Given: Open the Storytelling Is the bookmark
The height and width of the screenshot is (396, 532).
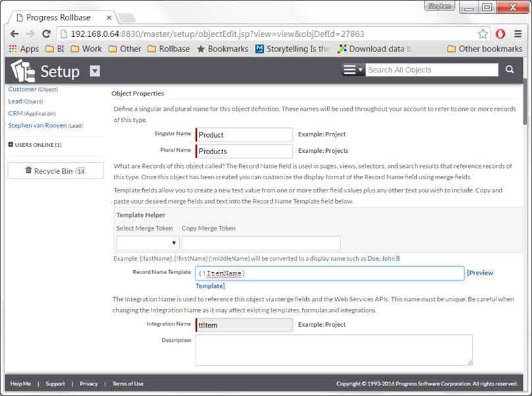Looking at the screenshot, I should 292,49.
